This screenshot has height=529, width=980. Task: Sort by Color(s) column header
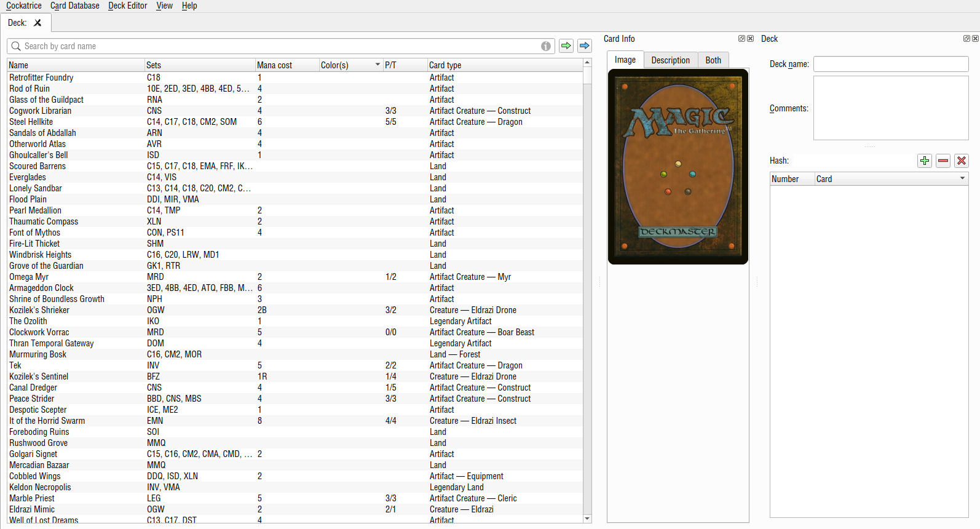coord(351,65)
